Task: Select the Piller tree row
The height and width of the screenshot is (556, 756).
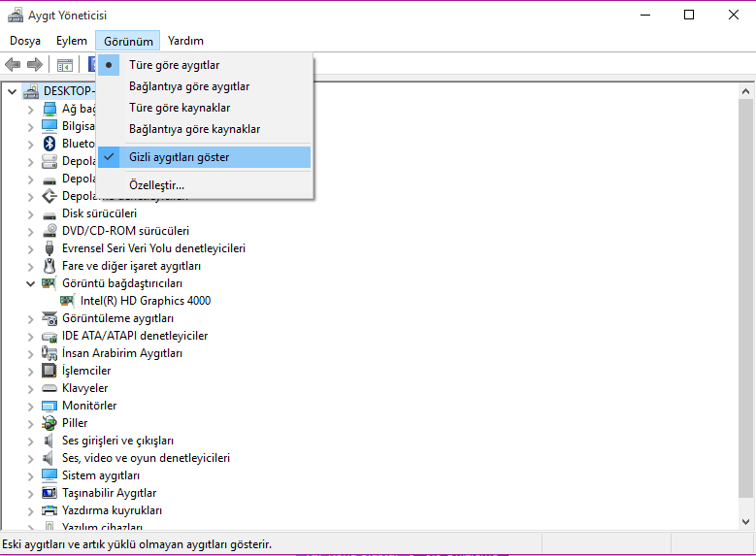Action: [x=75, y=423]
